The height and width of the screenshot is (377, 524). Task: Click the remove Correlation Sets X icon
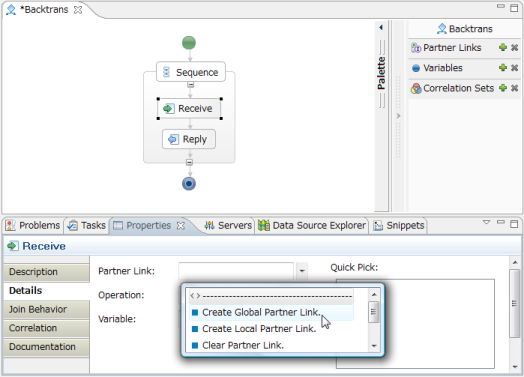point(514,88)
